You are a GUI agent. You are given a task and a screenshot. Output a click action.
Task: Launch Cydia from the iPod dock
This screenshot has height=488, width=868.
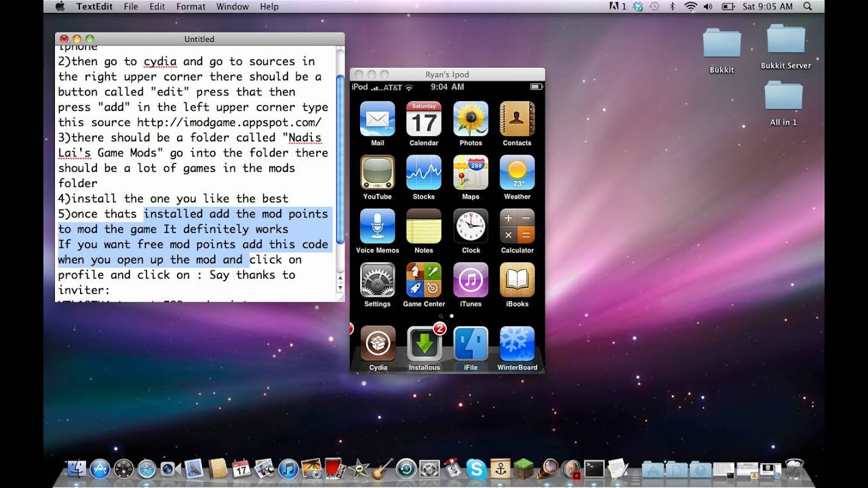pos(378,344)
